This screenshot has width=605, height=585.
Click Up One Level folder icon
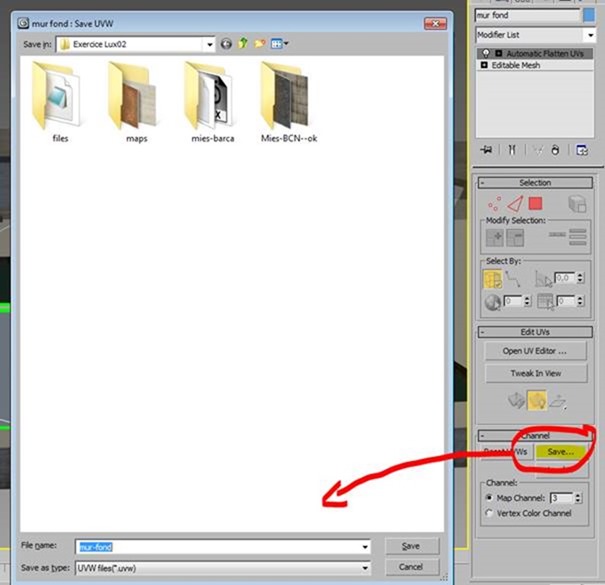243,44
